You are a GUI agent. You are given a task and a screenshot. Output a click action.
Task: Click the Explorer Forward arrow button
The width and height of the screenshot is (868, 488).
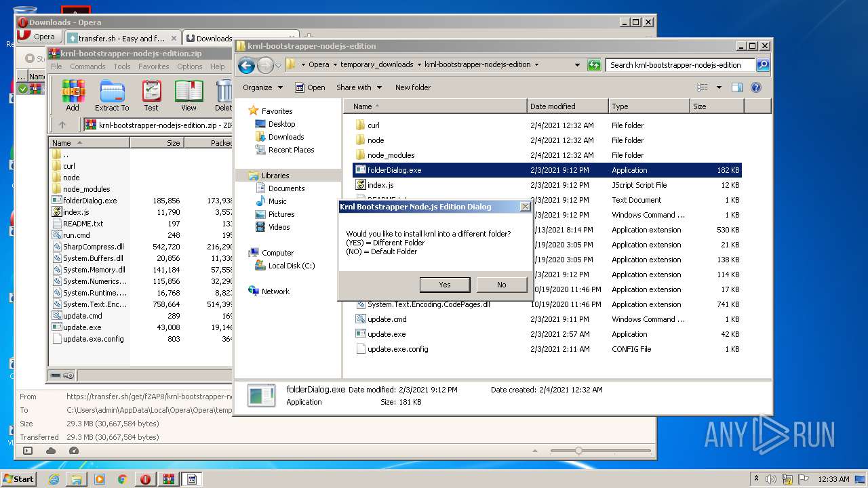[265, 65]
